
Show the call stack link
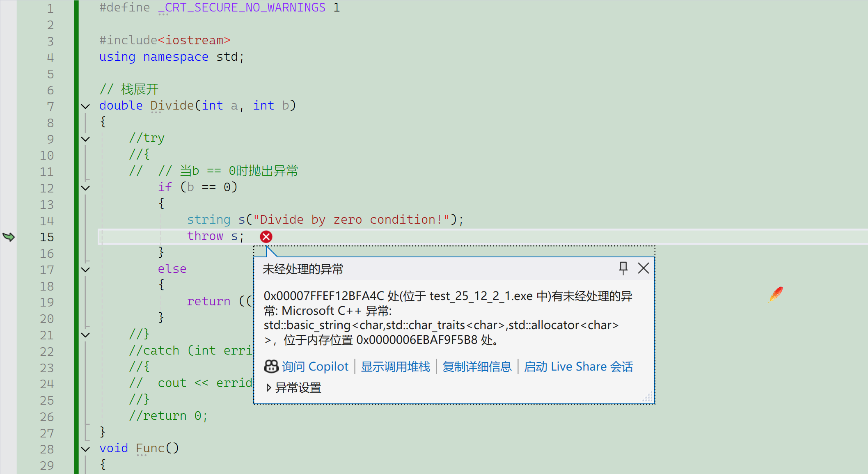pyautogui.click(x=395, y=366)
